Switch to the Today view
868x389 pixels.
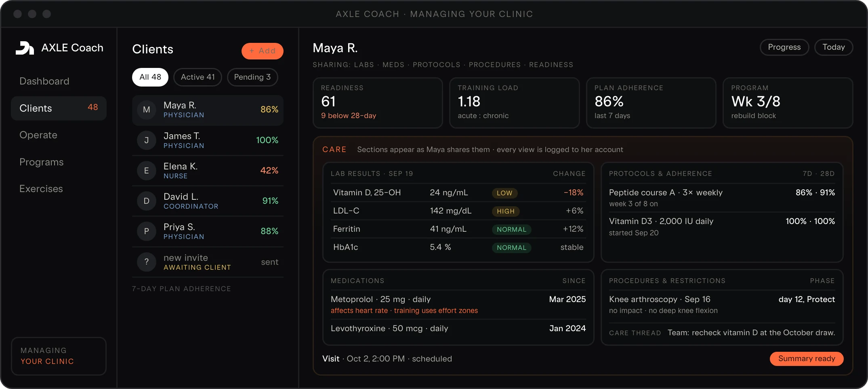834,47
